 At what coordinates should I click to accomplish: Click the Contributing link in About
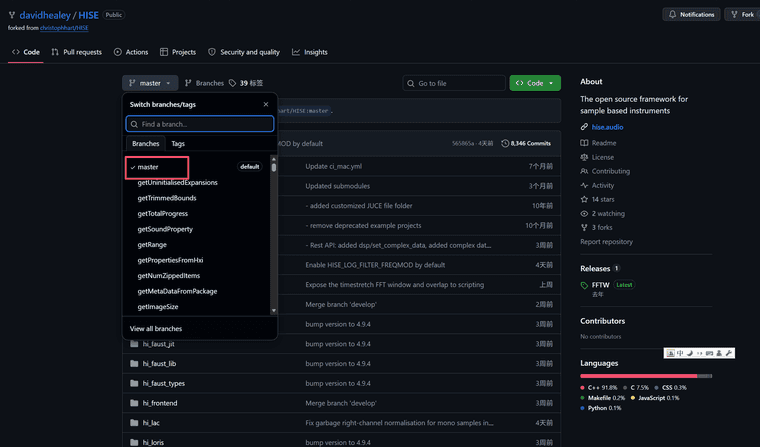pyautogui.click(x=611, y=171)
